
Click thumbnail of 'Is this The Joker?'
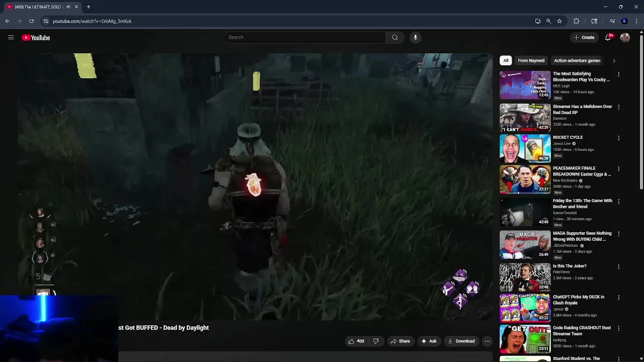tap(525, 277)
